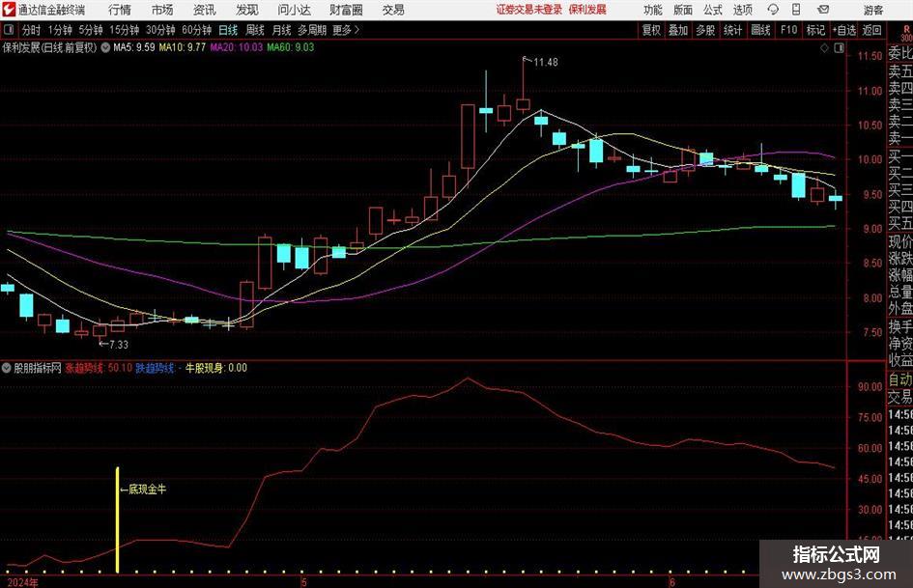
Task: Click the yellow 底现金牛 signal bar
Action: point(118,519)
